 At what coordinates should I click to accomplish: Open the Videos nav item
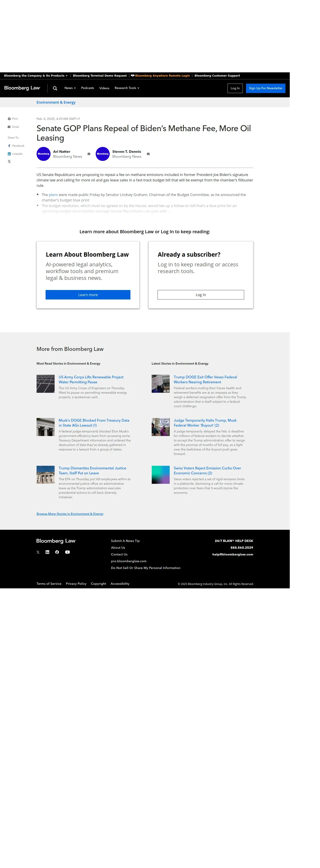pos(104,88)
